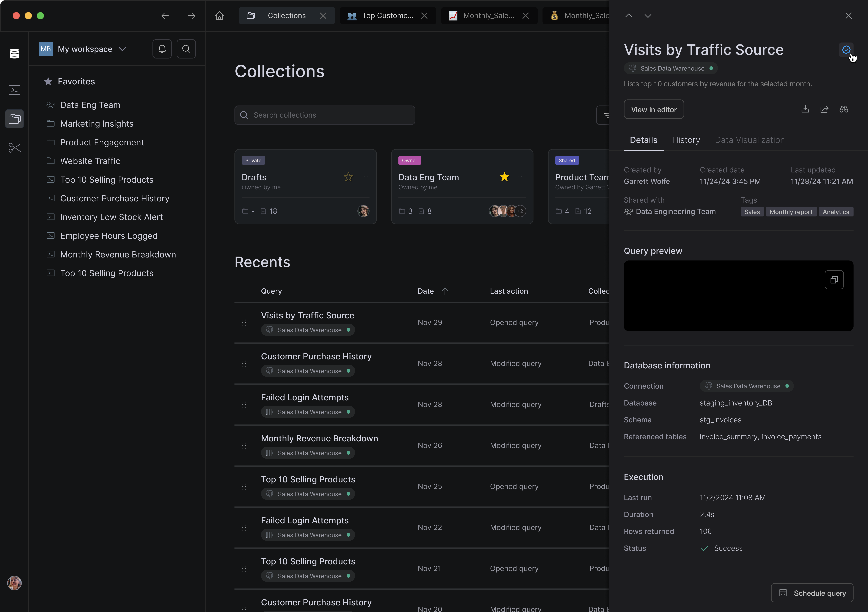The width and height of the screenshot is (868, 612).
Task: Click the Schedule query button
Action: tap(812, 593)
